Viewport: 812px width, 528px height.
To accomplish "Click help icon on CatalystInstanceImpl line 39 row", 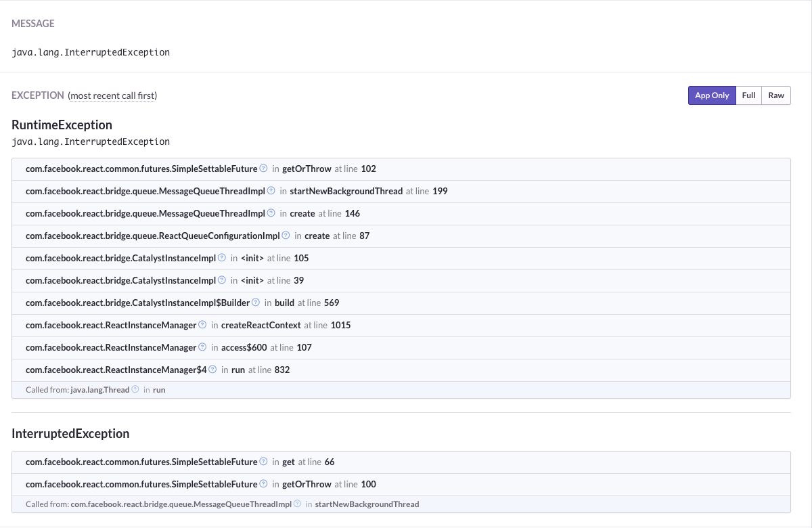I will (x=222, y=280).
